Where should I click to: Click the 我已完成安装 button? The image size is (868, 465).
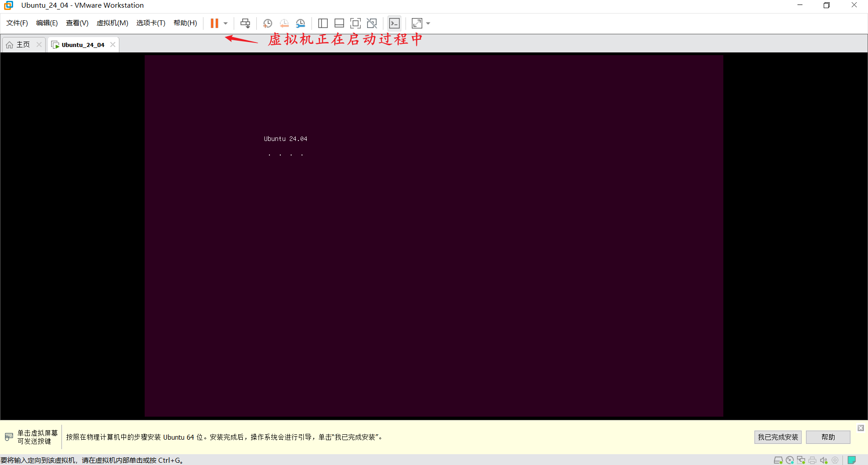pos(778,437)
